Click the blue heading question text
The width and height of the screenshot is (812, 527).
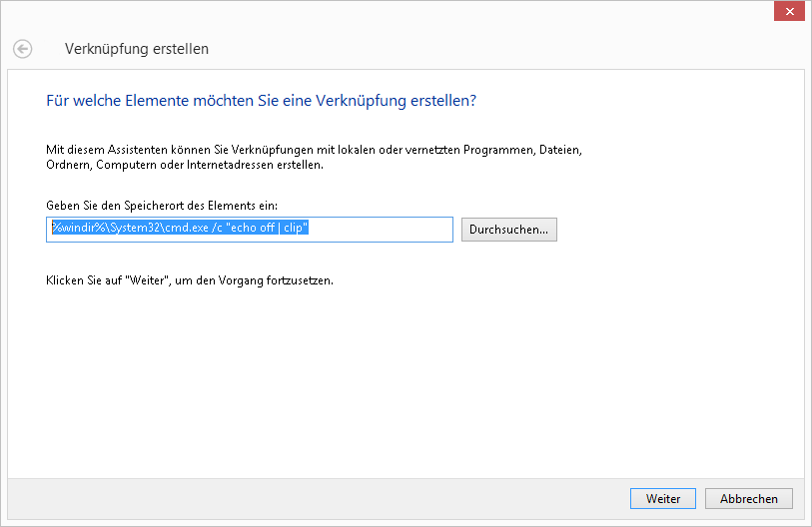(261, 101)
